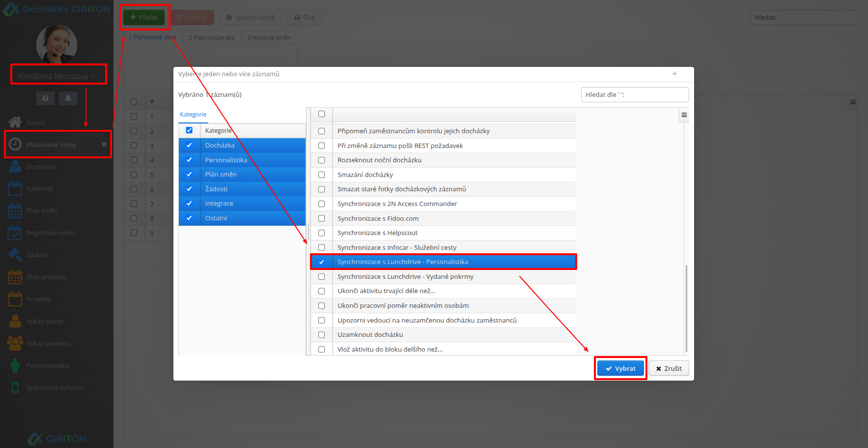This screenshot has height=448, width=868.
Task: Select row Rozseknout noční docházku
Action: click(443, 160)
